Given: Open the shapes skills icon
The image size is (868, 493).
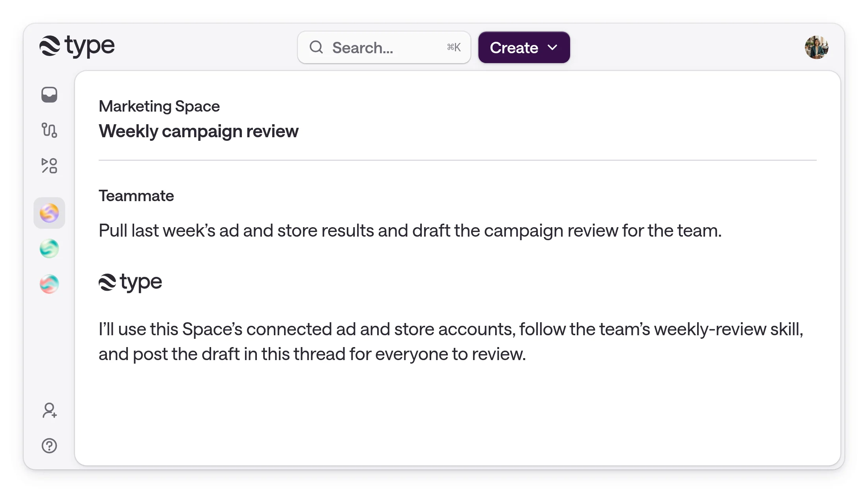Looking at the screenshot, I should point(49,166).
